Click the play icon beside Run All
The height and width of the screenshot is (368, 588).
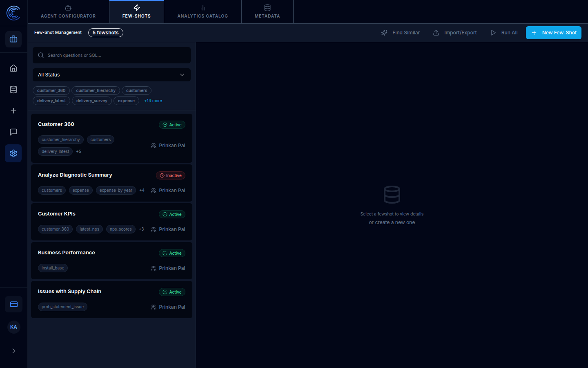[493, 33]
